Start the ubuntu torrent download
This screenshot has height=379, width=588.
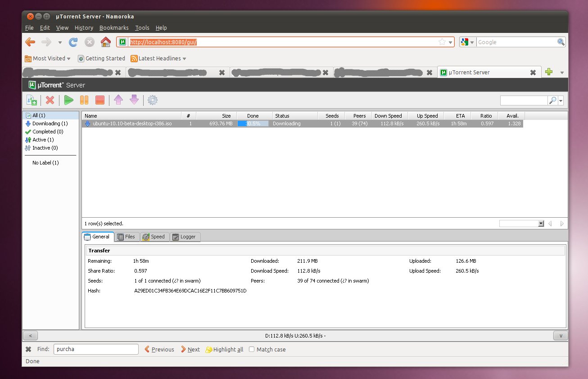[68, 100]
